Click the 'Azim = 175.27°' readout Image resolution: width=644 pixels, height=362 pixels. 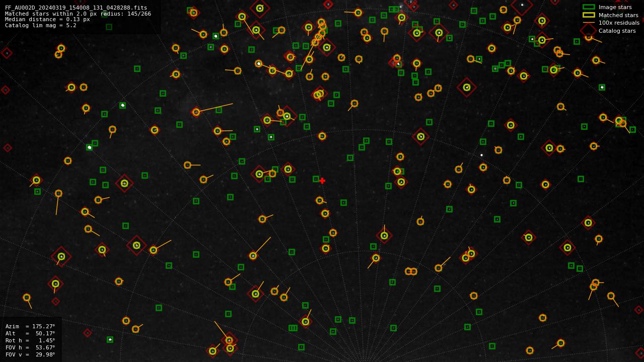coord(30,326)
